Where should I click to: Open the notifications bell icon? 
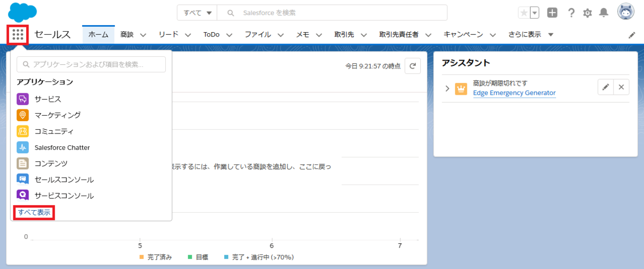[x=604, y=12]
